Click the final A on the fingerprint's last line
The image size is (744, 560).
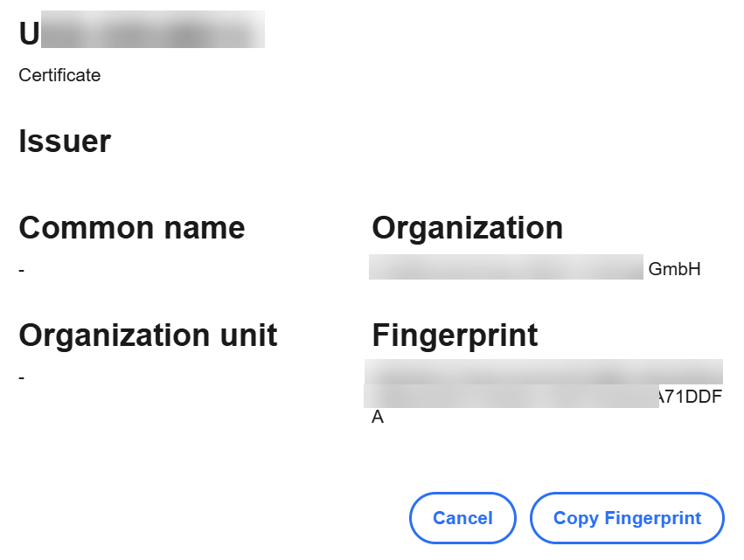[x=378, y=418]
